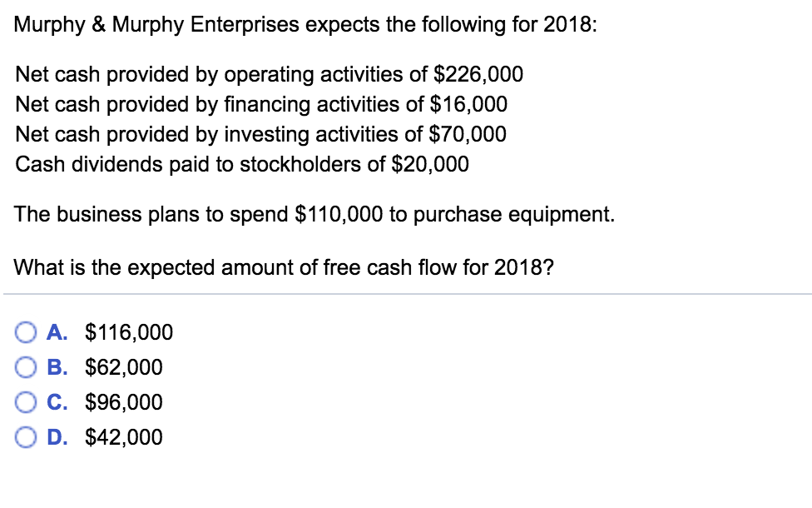
Task: Choose answer $116,000
Action: [126, 332]
